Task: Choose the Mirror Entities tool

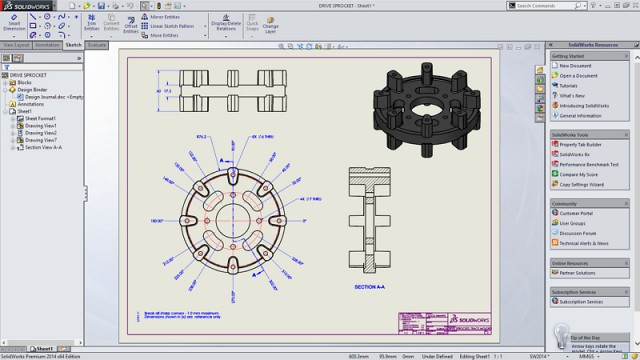Action: pos(160,17)
